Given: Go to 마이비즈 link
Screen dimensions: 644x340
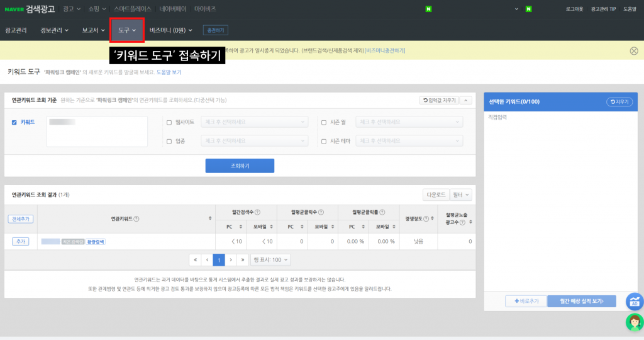Looking at the screenshot, I should 205,9.
